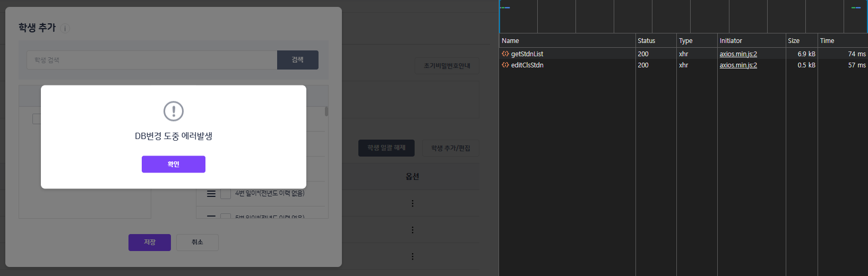The height and width of the screenshot is (276, 868).
Task: Focus the 학생 검색 input field
Action: point(152,60)
